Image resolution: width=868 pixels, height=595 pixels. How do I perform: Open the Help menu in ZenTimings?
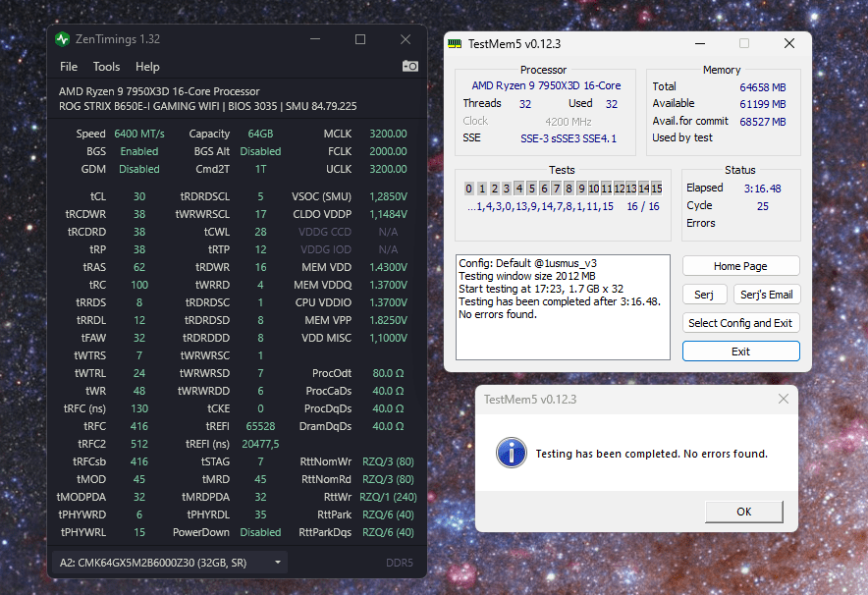147,67
